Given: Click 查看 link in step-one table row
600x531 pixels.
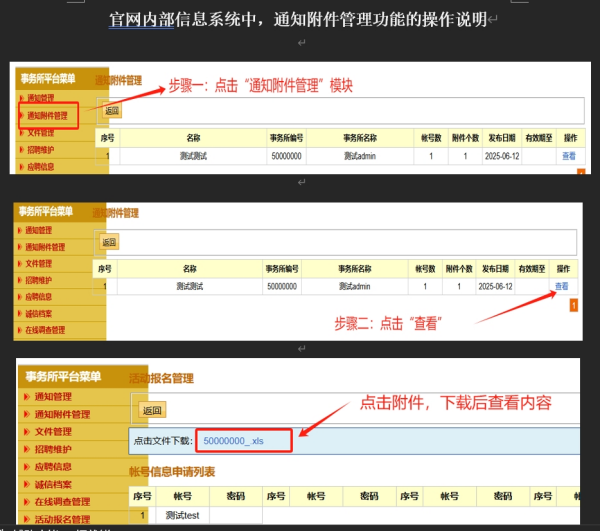Looking at the screenshot, I should pyautogui.click(x=568, y=156).
